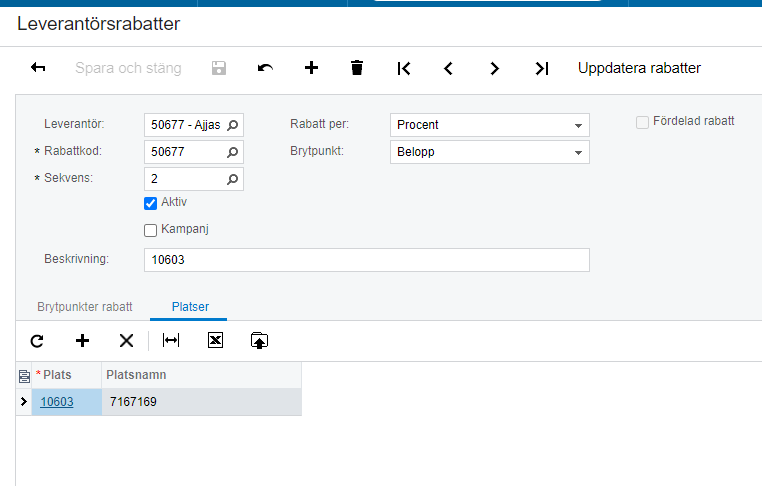Screen dimensions: 762x486
Task: Open lookup magnifier for Leverantör field
Action: coord(233,125)
